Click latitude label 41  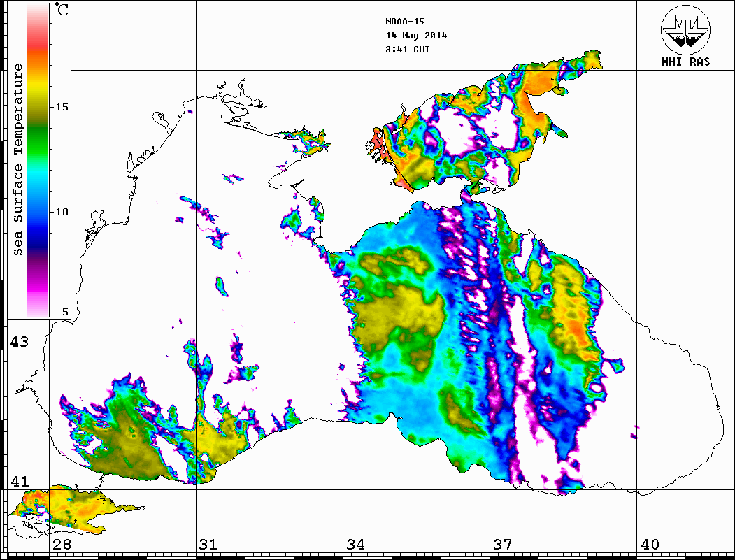[20, 481]
